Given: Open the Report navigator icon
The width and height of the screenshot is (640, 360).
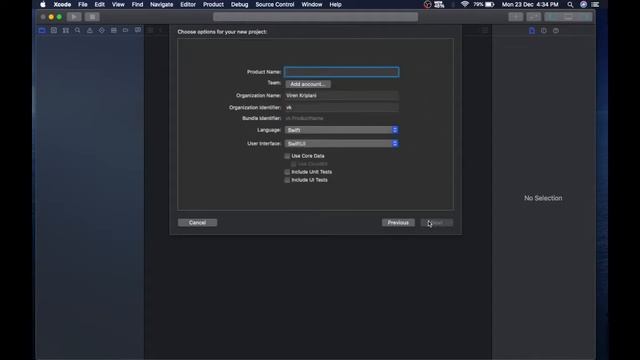Looking at the screenshot, I should pyautogui.click(x=138, y=31).
